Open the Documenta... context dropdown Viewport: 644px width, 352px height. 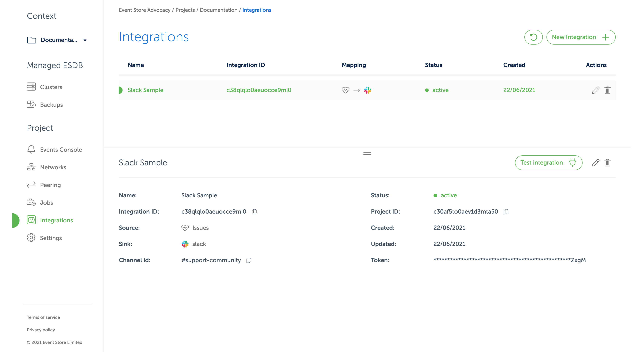(x=57, y=40)
